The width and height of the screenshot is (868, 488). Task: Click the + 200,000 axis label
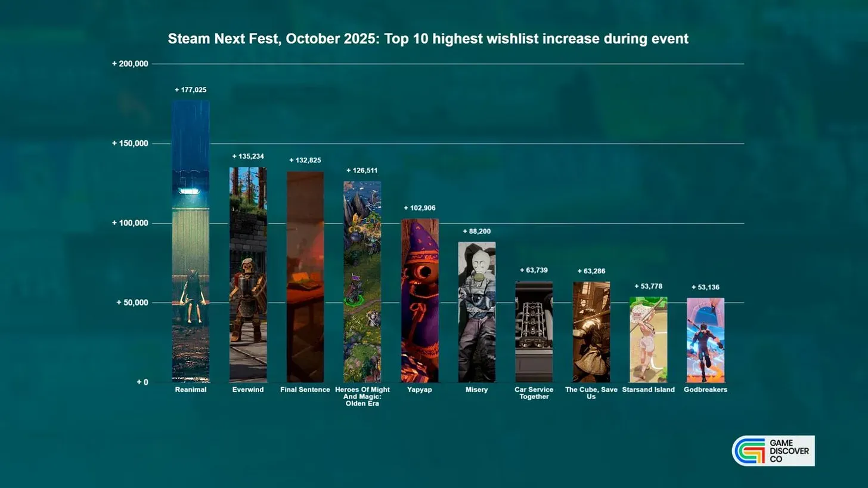coord(129,63)
